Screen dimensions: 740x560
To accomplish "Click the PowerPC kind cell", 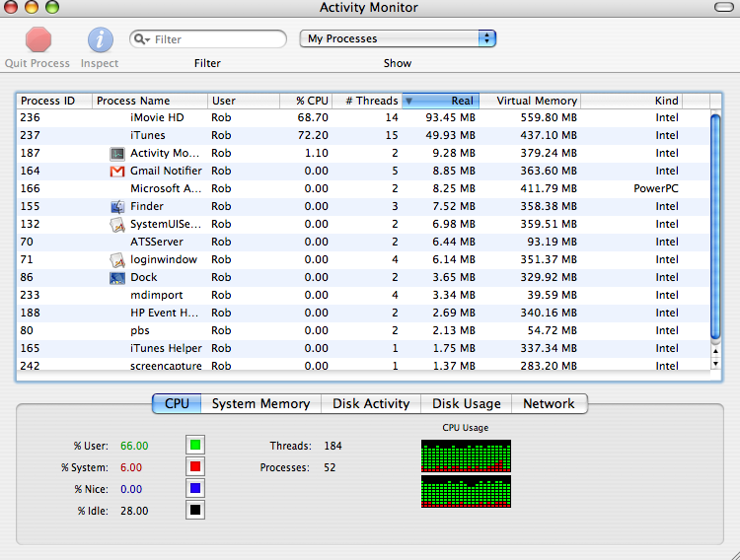I will click(x=655, y=188).
